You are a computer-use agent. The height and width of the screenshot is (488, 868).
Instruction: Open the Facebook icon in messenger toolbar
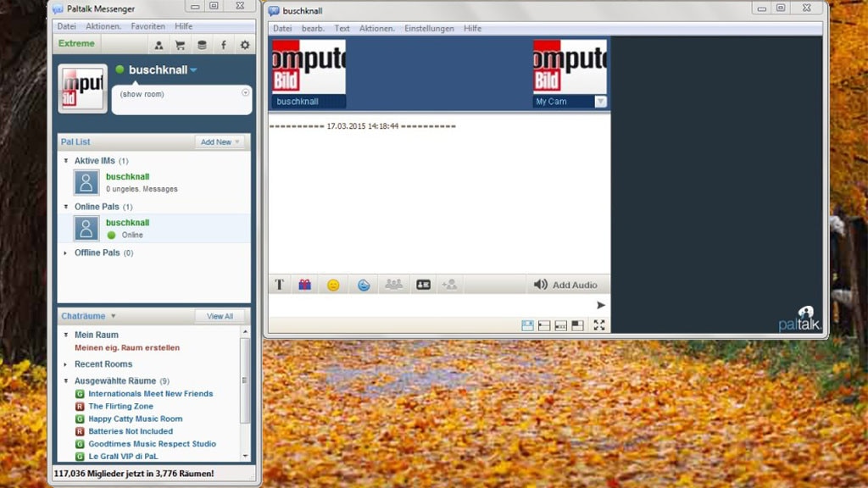pyautogui.click(x=223, y=43)
